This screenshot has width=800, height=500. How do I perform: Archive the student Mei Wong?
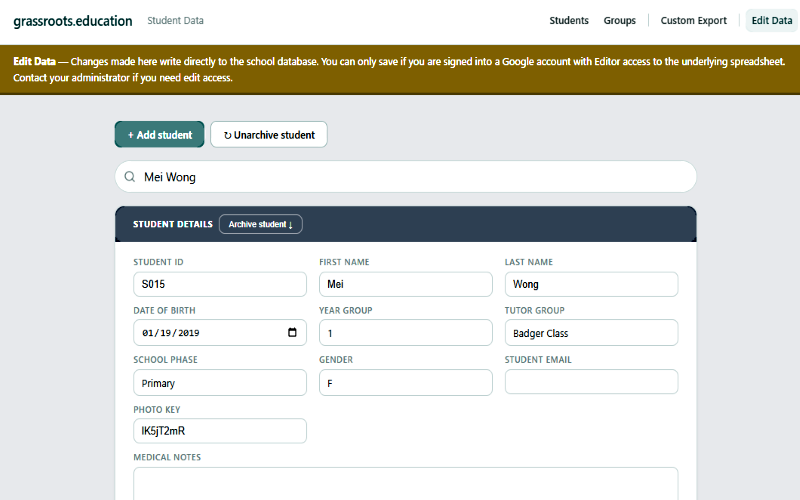(x=261, y=224)
